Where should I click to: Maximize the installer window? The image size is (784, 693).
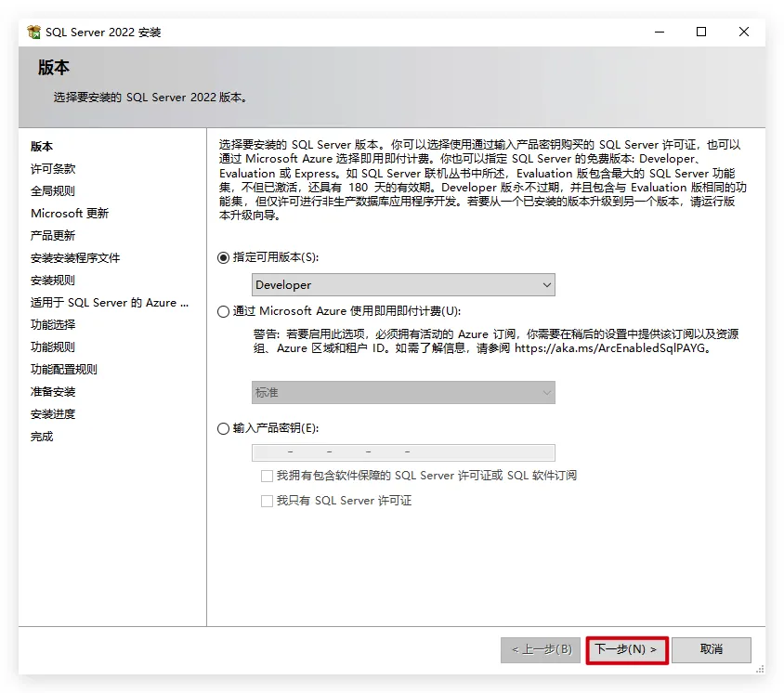click(x=701, y=32)
